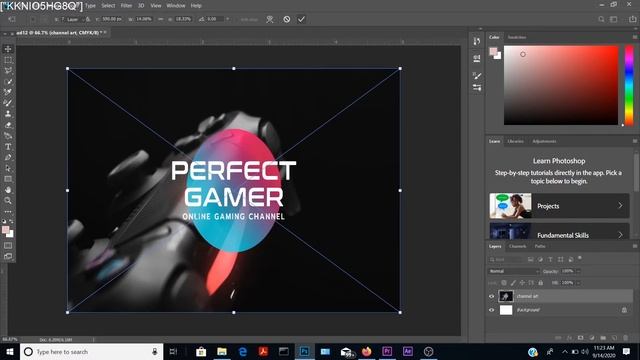Screen dimensions: 640x360
Task: Toggle lock position
Action: tap(522, 283)
